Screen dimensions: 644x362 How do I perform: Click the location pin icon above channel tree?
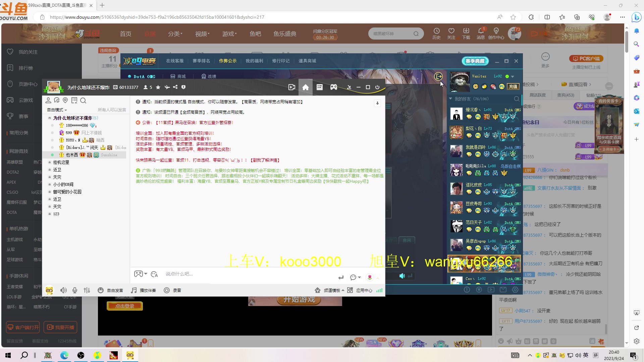point(65,100)
